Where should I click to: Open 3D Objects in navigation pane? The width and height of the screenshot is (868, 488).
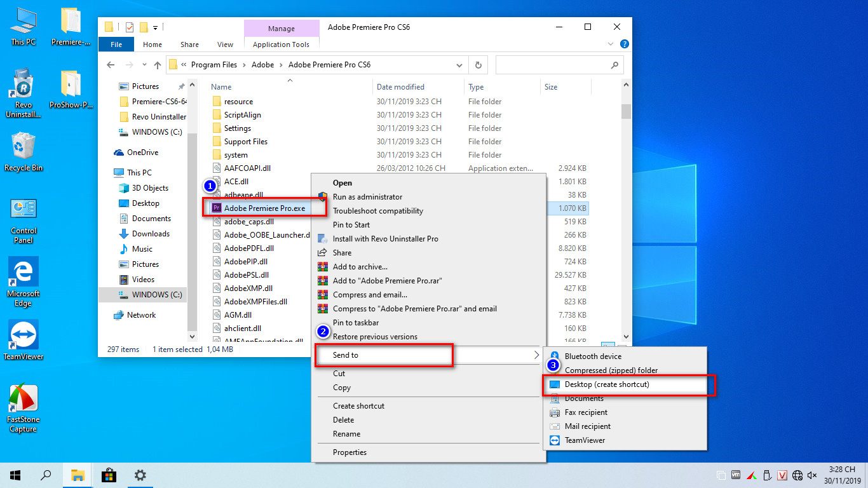click(x=150, y=188)
